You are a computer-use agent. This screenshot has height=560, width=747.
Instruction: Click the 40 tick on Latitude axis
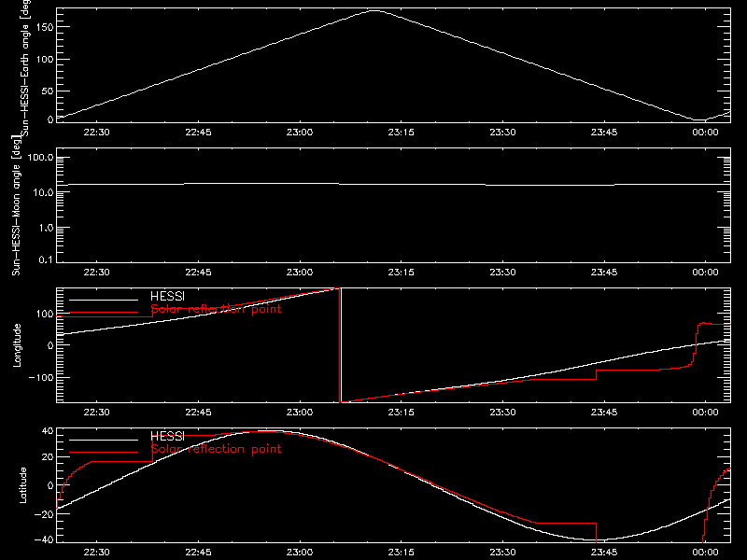coord(48,431)
